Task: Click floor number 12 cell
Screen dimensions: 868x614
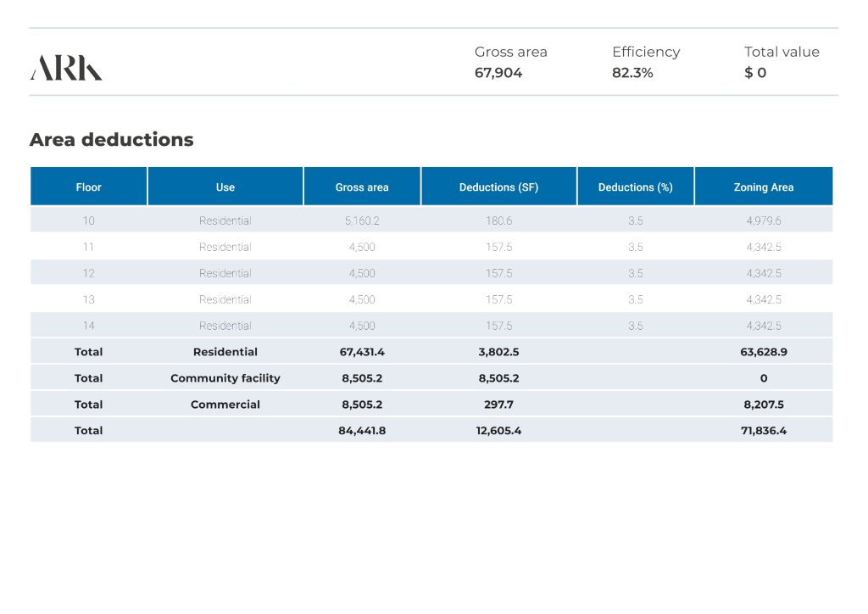Action: click(x=89, y=273)
